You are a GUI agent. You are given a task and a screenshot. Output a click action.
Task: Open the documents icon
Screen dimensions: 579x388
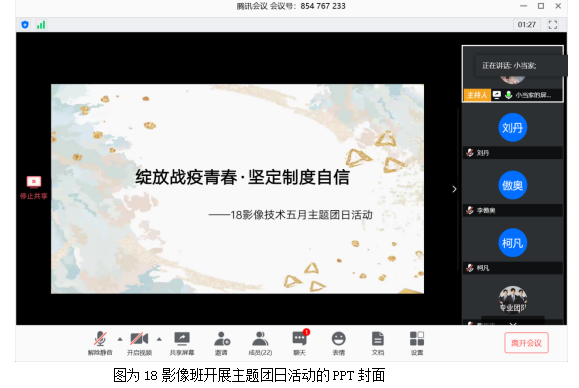pos(378,343)
